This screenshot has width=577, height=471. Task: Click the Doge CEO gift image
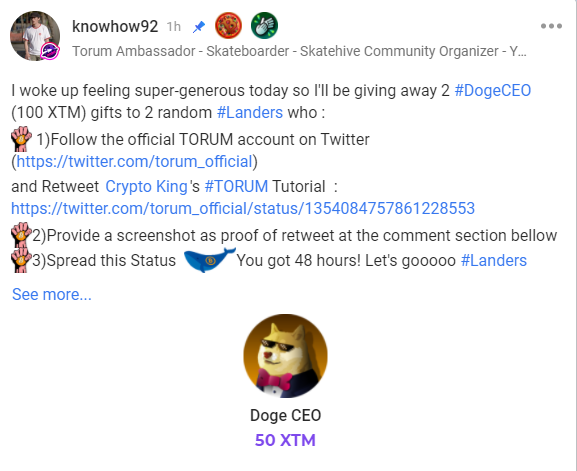(285, 356)
